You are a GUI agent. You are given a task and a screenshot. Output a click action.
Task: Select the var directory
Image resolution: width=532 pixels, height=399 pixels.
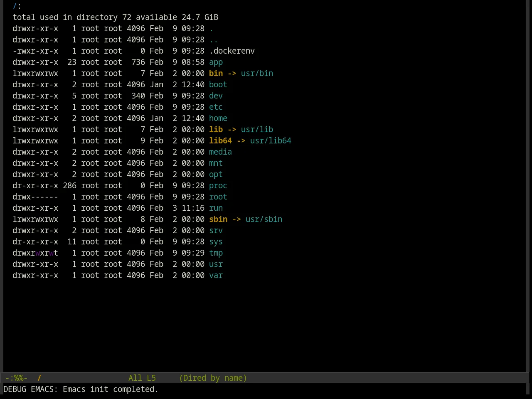coord(216,275)
